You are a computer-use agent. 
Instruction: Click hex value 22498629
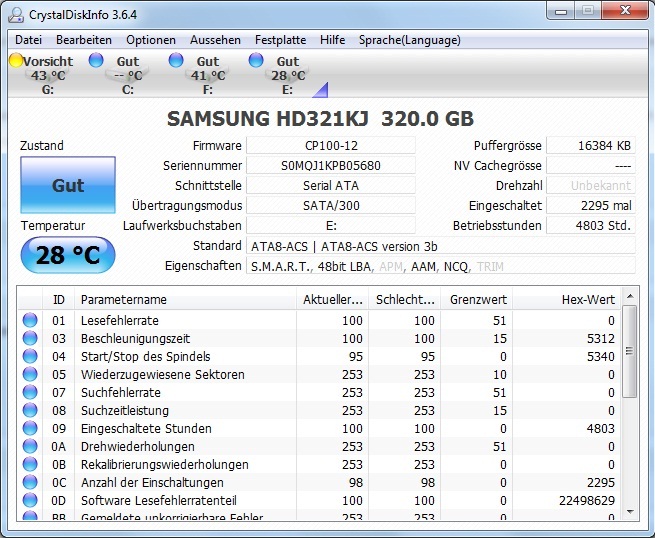(587, 500)
